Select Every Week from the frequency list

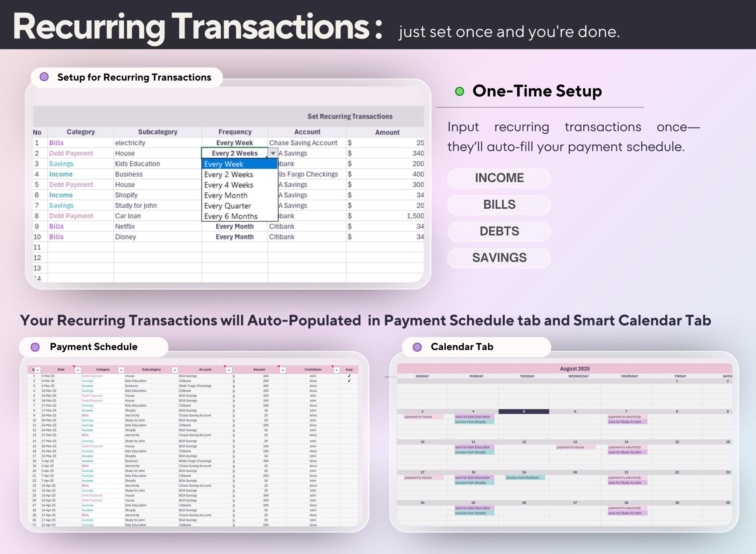[224, 164]
